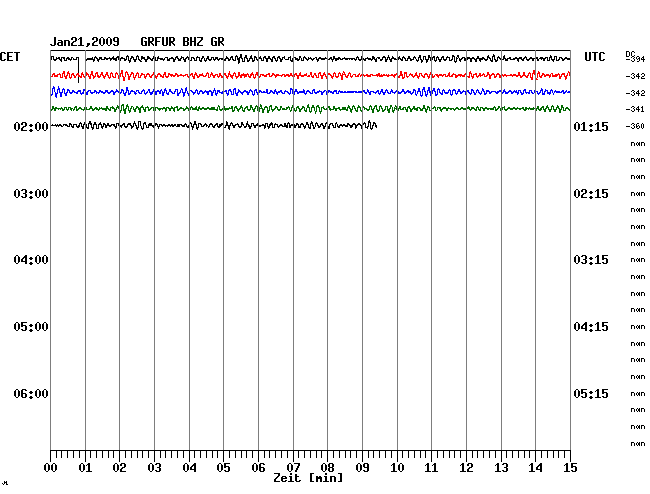Click the black trace on the 02:00 row
The image size is (650, 494).
pos(213,125)
